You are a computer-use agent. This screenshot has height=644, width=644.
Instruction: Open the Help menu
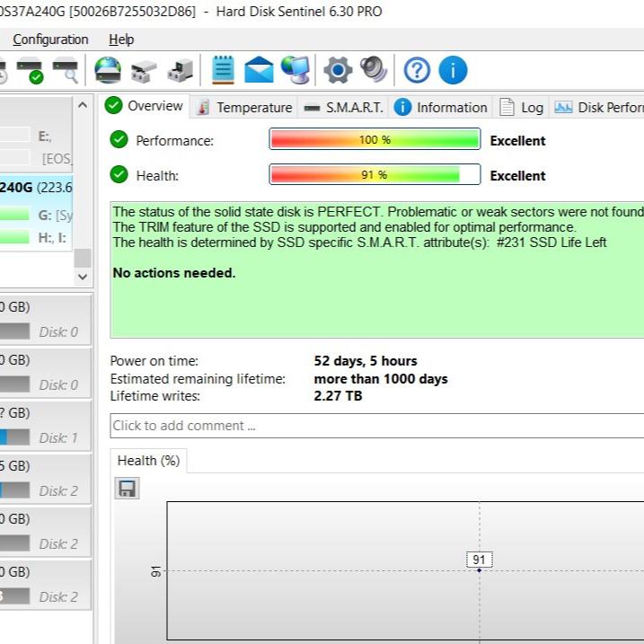point(121,40)
